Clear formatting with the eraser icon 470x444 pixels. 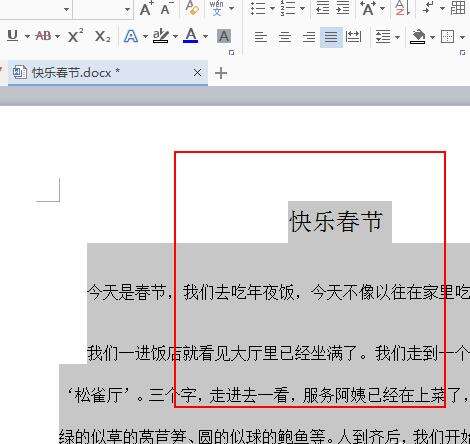pyautogui.click(x=192, y=8)
